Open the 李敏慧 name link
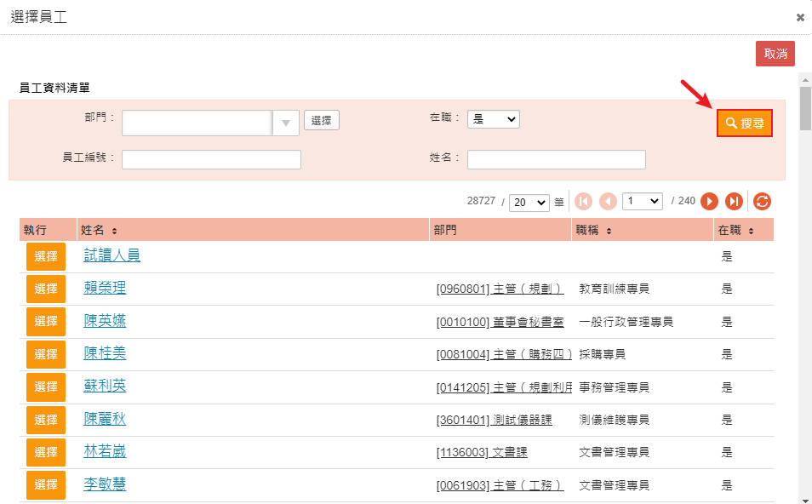The height and width of the screenshot is (504, 812). (105, 484)
